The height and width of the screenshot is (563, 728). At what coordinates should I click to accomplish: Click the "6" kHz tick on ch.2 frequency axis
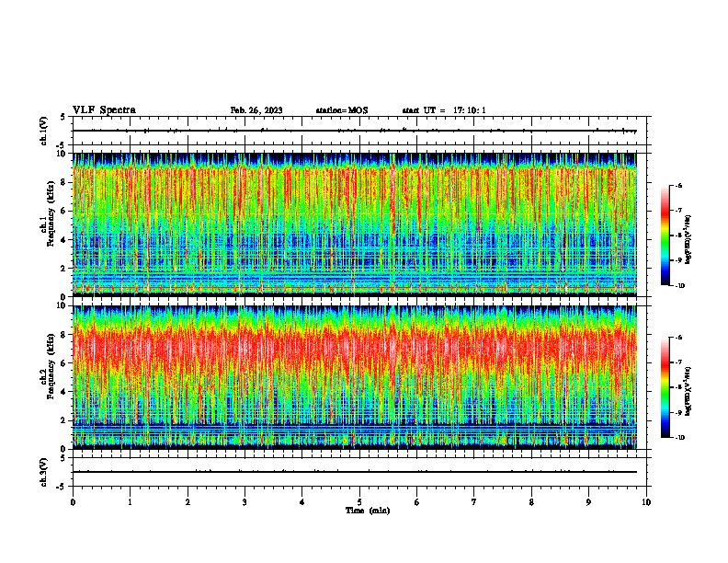point(64,363)
